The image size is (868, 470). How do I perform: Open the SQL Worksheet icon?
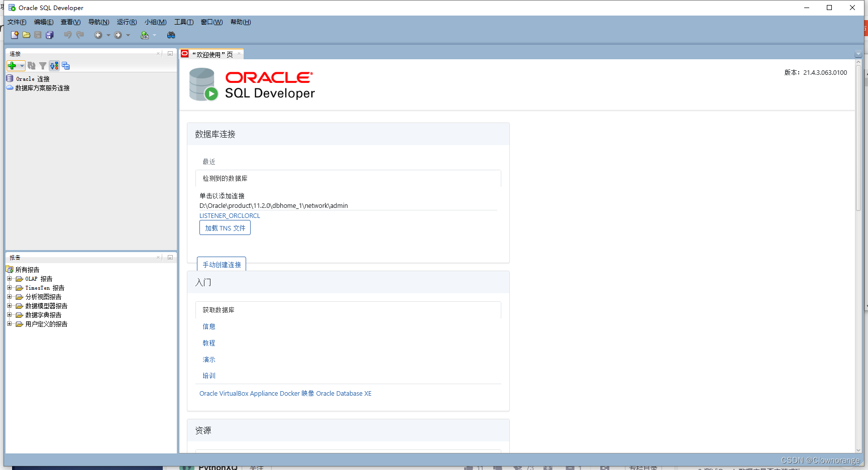(145, 35)
